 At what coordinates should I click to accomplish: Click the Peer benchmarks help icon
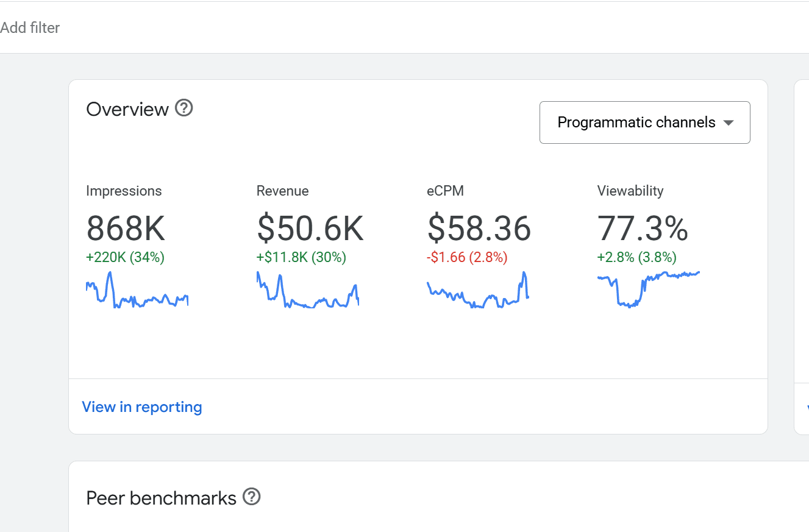click(x=251, y=497)
